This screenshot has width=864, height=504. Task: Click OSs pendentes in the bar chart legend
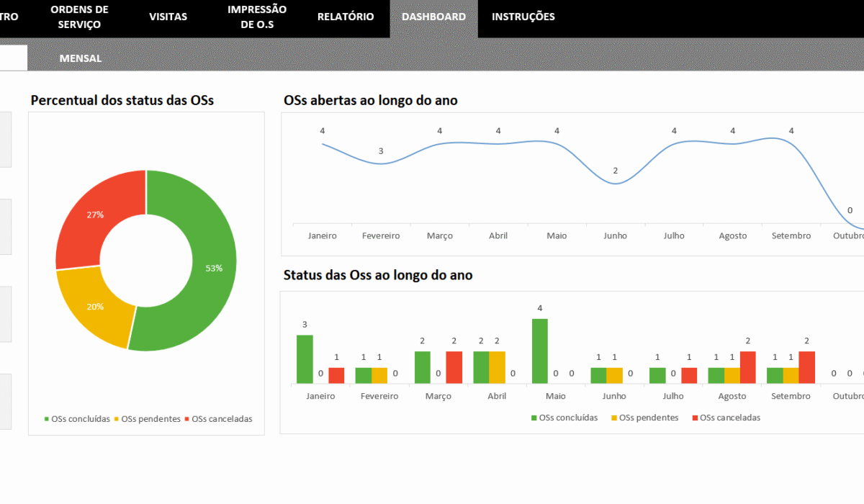point(649,418)
